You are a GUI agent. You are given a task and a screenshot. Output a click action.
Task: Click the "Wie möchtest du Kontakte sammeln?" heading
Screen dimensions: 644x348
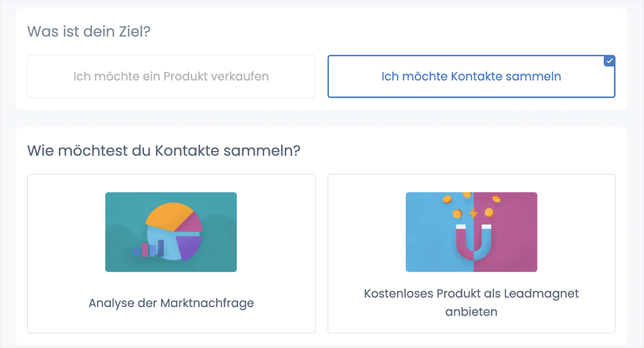click(164, 150)
